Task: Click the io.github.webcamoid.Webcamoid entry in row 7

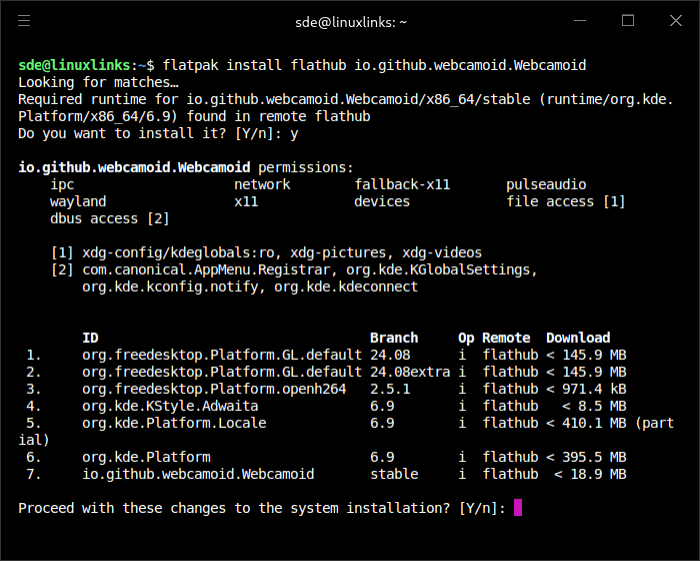Action: (198, 474)
